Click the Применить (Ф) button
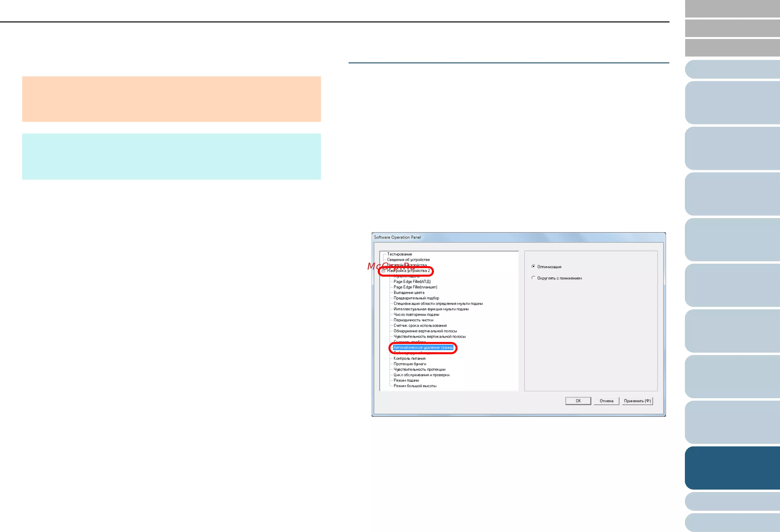The image size is (780, 532). 637,401
